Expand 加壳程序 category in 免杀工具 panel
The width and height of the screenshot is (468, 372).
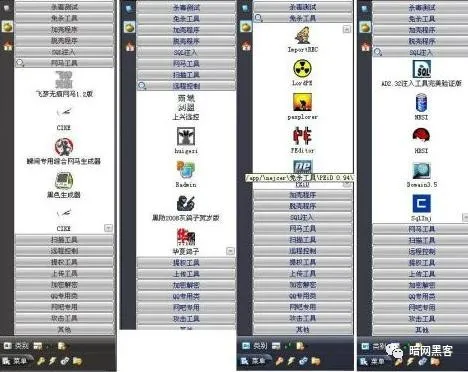[303, 195]
